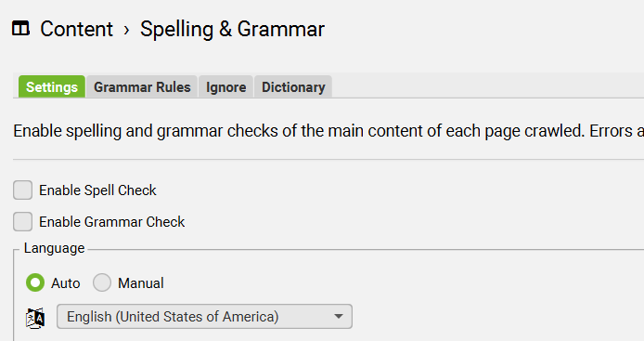This screenshot has height=341, width=644.
Task: Switch to the Settings tab
Action: 52,86
